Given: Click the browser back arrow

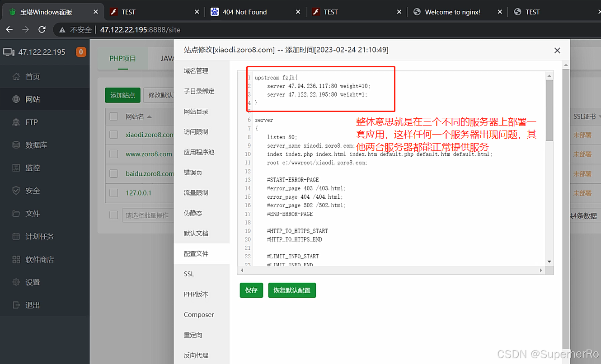Looking at the screenshot, I should [x=9, y=30].
